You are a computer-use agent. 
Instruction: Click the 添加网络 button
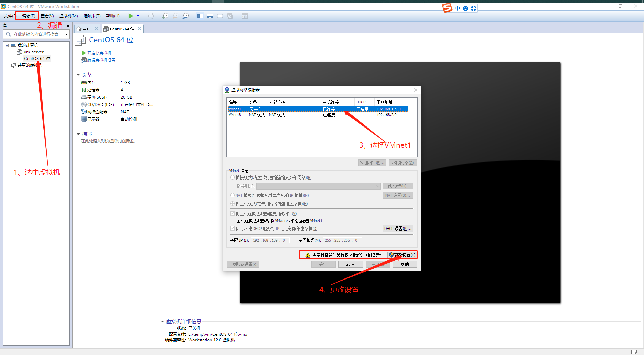(x=372, y=163)
